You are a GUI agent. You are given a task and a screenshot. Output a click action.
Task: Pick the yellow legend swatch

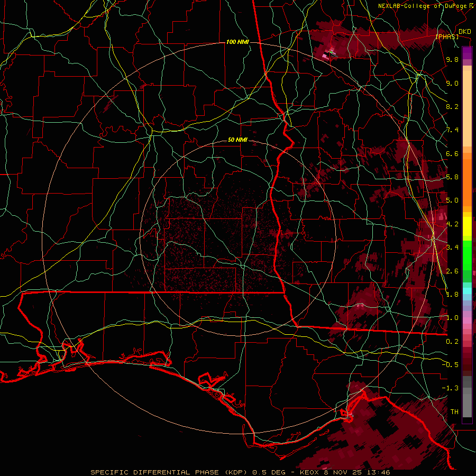click(467, 226)
